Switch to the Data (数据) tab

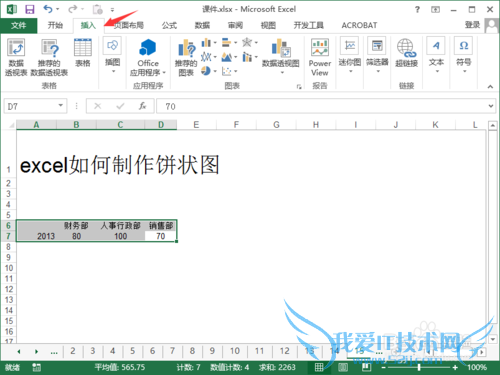202,25
